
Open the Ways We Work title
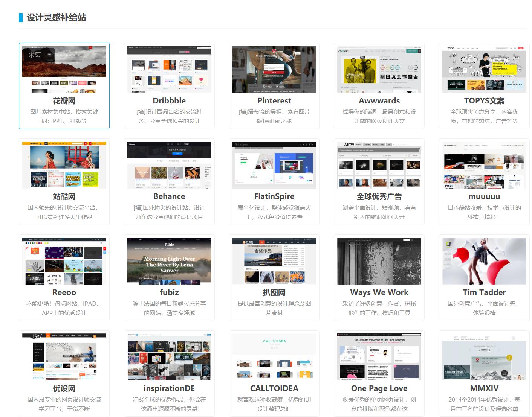379,292
